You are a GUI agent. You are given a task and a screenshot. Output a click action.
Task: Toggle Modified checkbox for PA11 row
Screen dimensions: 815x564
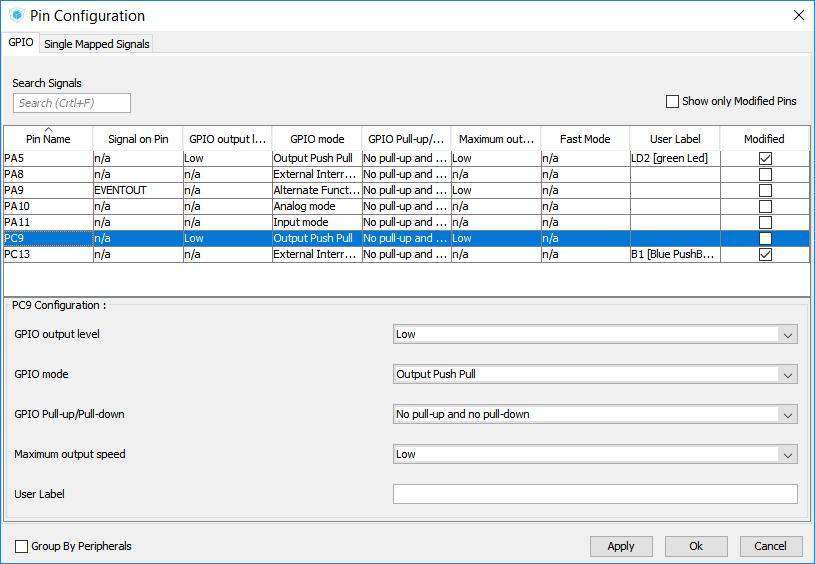point(765,222)
